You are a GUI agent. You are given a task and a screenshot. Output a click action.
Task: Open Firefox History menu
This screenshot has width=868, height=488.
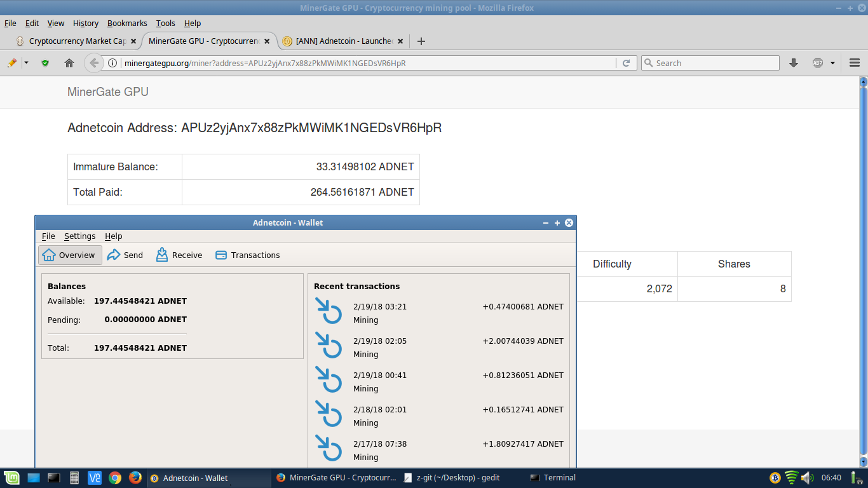point(86,23)
